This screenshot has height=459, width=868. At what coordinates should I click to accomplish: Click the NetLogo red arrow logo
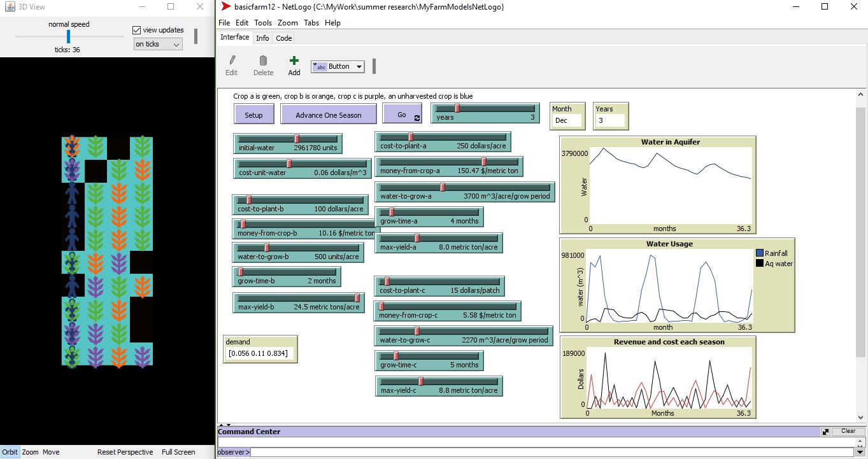pos(225,6)
